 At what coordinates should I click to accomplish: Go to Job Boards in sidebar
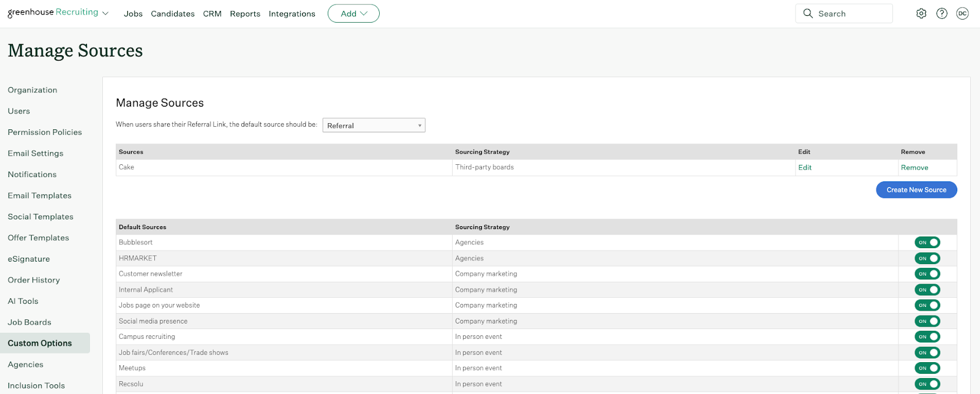pyautogui.click(x=29, y=322)
